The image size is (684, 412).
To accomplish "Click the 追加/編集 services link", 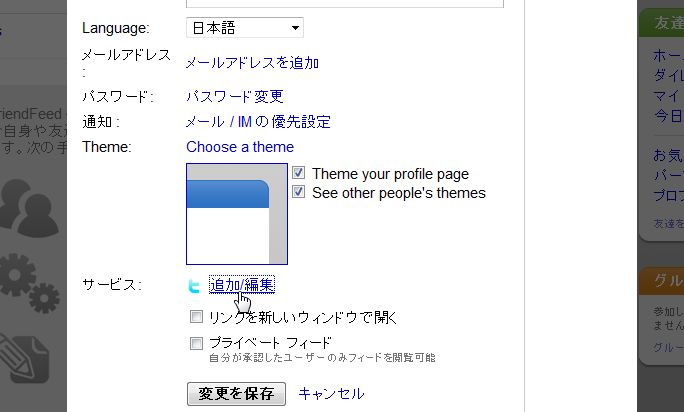I will (x=242, y=285).
